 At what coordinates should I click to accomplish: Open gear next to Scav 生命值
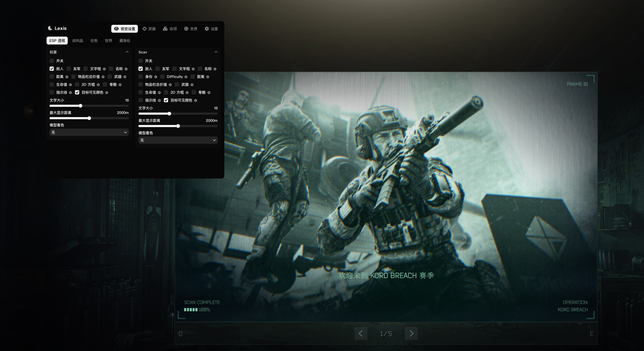point(159,93)
